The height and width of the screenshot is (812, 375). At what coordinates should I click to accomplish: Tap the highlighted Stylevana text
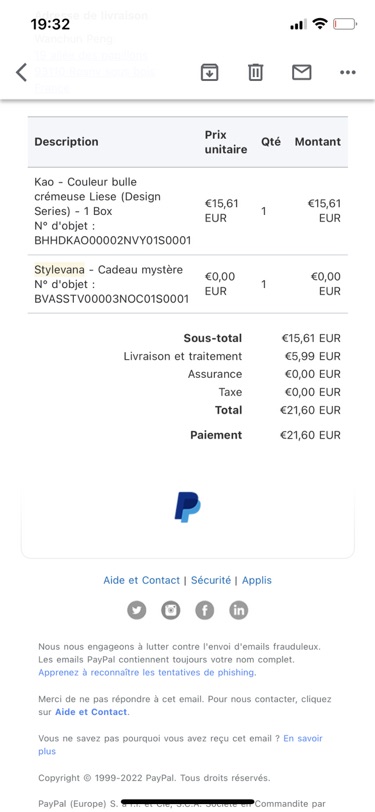[x=60, y=269]
